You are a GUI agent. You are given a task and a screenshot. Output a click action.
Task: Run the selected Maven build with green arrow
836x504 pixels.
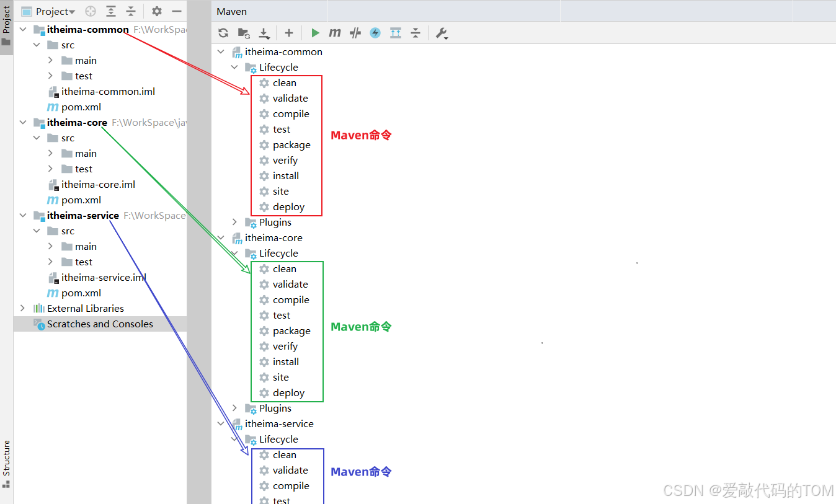pyautogui.click(x=315, y=33)
